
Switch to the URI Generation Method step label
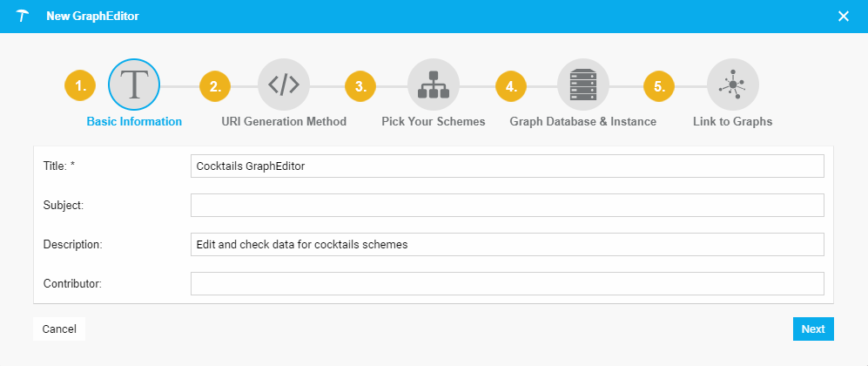[x=284, y=121]
